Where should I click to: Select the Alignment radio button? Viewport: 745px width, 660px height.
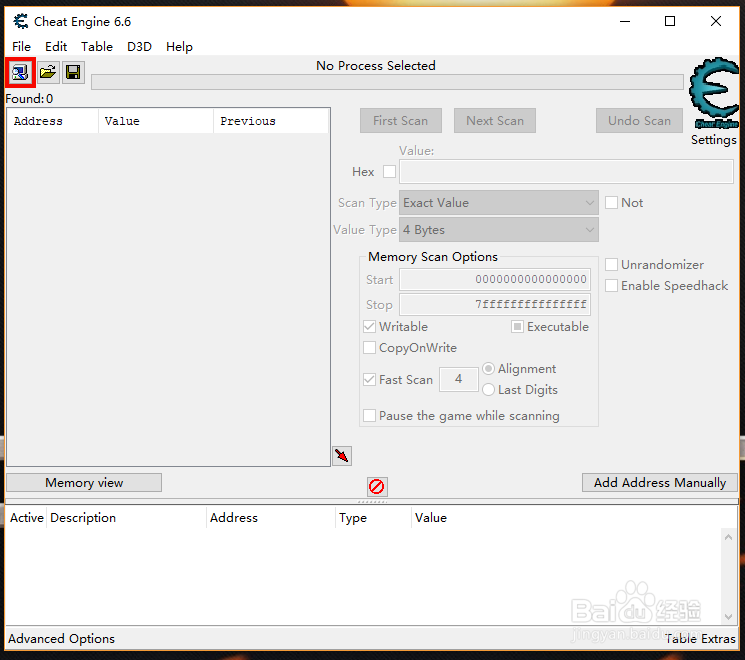pyautogui.click(x=488, y=369)
